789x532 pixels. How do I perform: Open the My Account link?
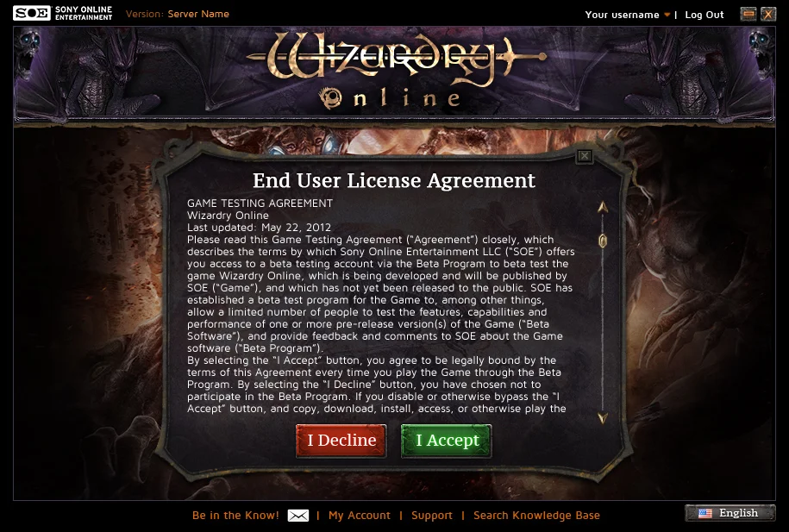click(x=360, y=516)
